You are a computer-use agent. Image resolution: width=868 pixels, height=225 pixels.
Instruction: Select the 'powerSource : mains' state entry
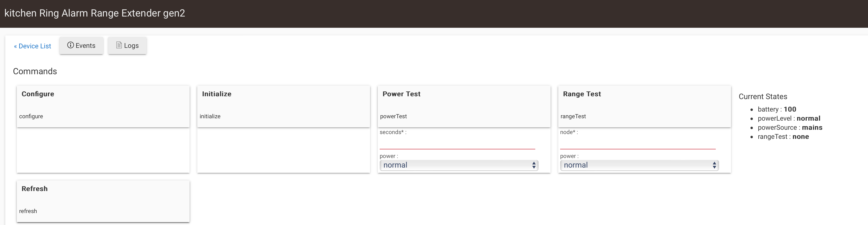pos(790,127)
